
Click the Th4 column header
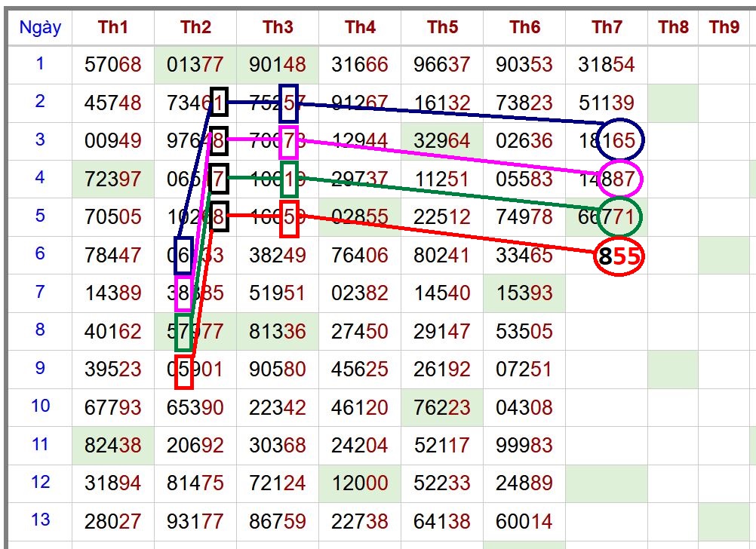(x=360, y=27)
